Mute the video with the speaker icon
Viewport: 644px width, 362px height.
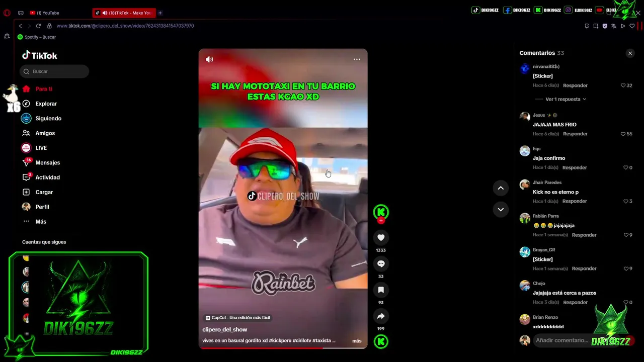[x=209, y=59]
